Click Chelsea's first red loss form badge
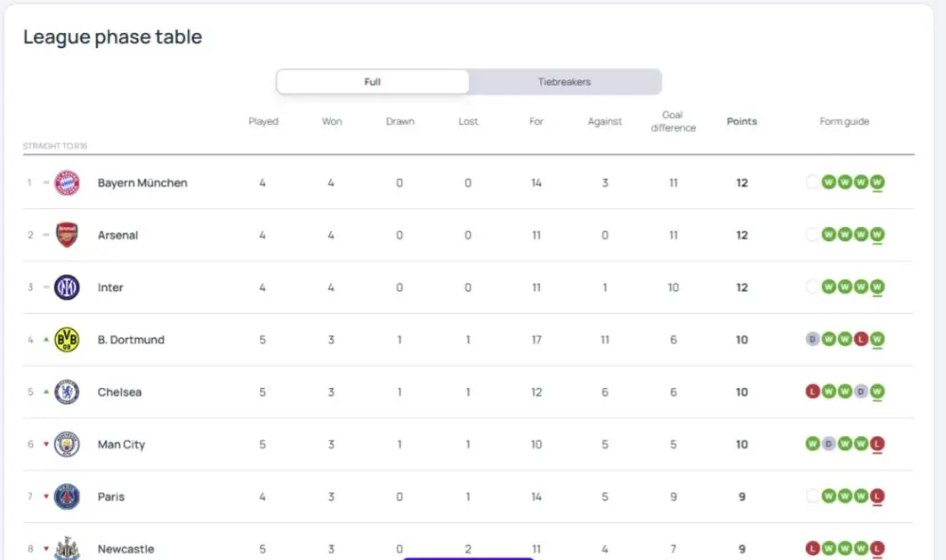The width and height of the screenshot is (946, 560). click(x=813, y=392)
